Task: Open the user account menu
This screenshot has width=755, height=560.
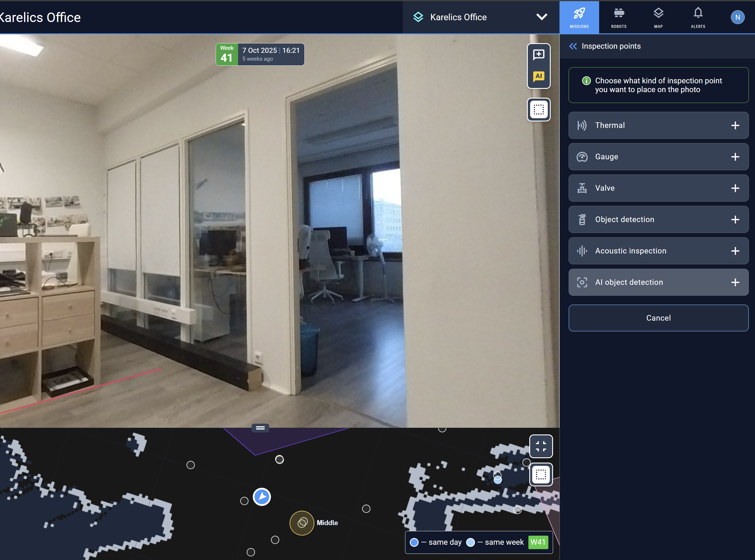Action: coord(737,17)
